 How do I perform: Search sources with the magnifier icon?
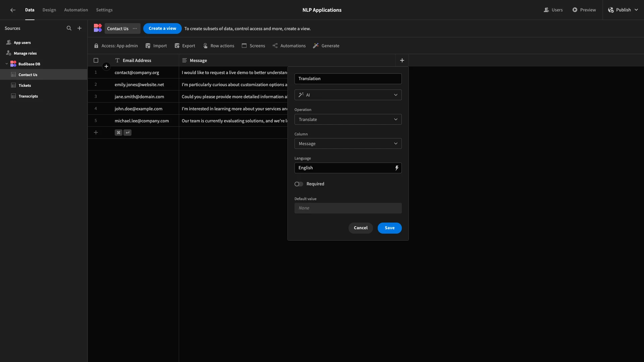[69, 28]
